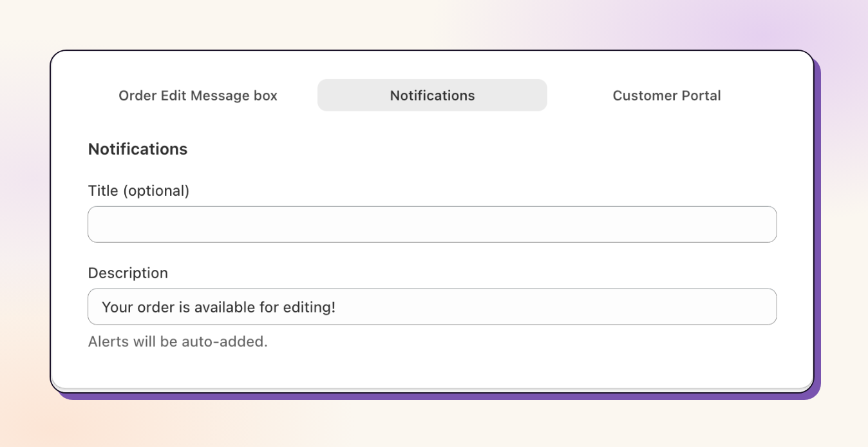Viewport: 868px width, 447px height.
Task: Select the Notifications tab
Action: coord(432,95)
